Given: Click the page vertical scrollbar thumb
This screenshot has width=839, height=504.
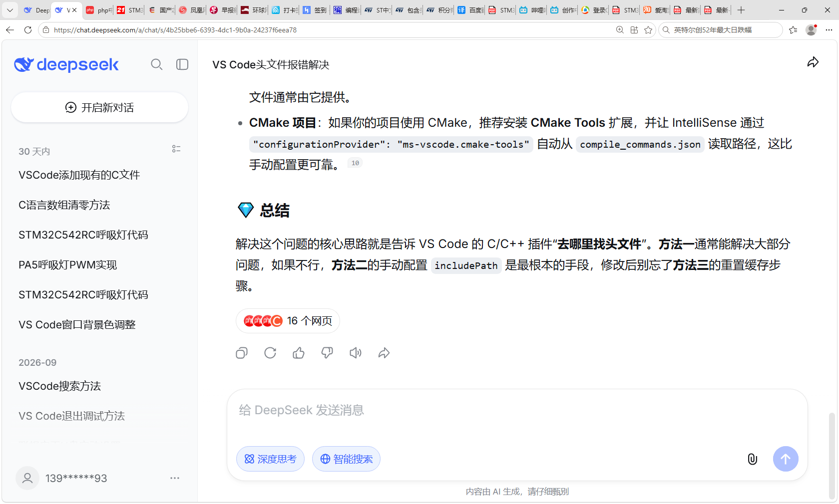Looking at the screenshot, I should point(832,456).
